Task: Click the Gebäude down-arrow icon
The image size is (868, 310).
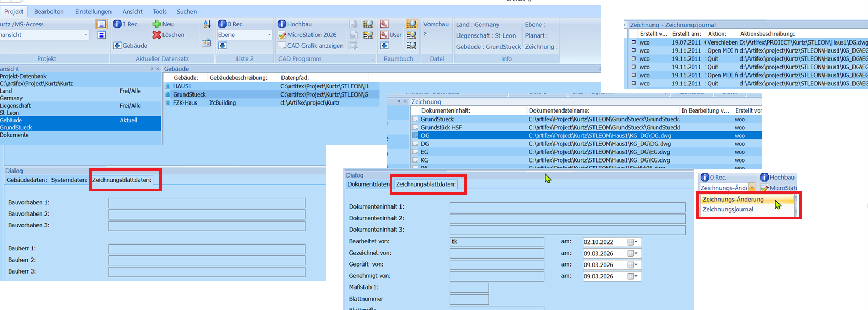Action: 117,46
